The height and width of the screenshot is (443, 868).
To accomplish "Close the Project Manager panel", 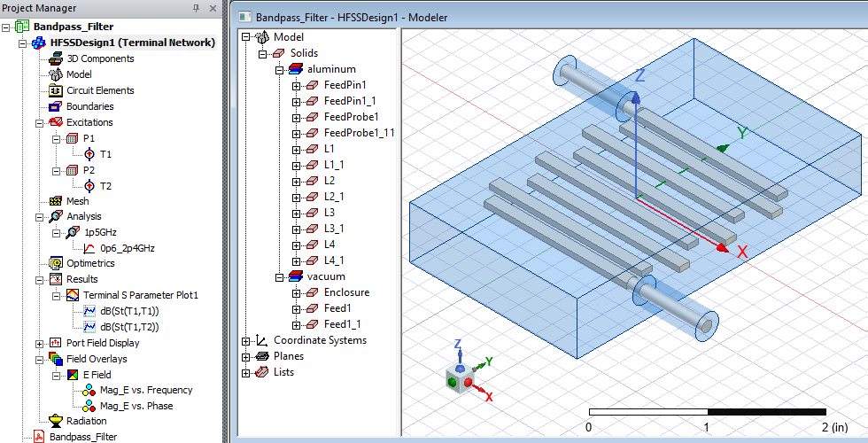I will click(x=213, y=8).
